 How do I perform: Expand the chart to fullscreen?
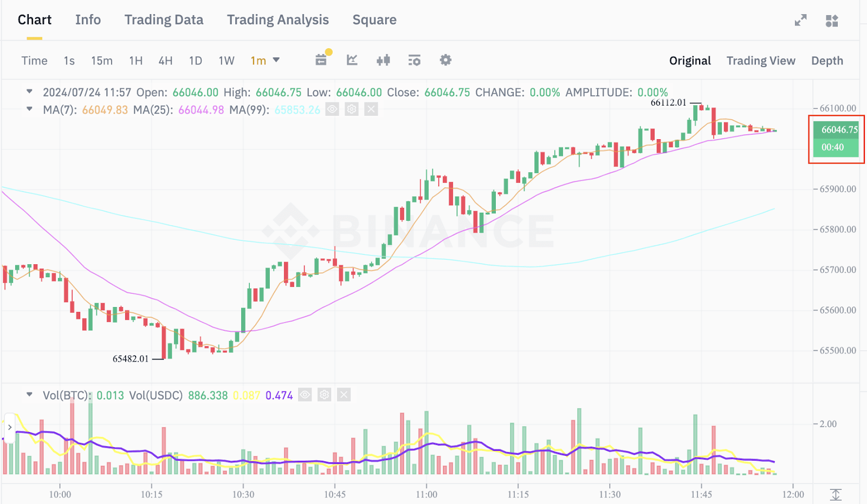[800, 21]
